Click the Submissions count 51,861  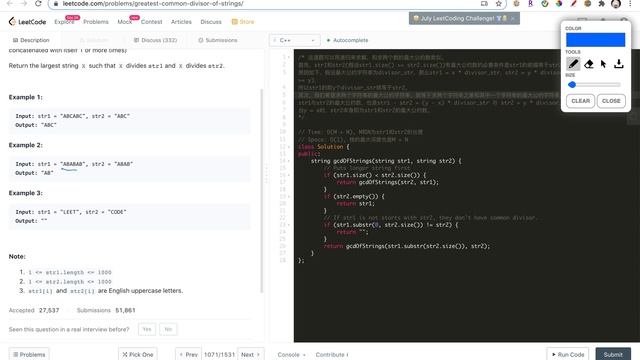pos(125,310)
